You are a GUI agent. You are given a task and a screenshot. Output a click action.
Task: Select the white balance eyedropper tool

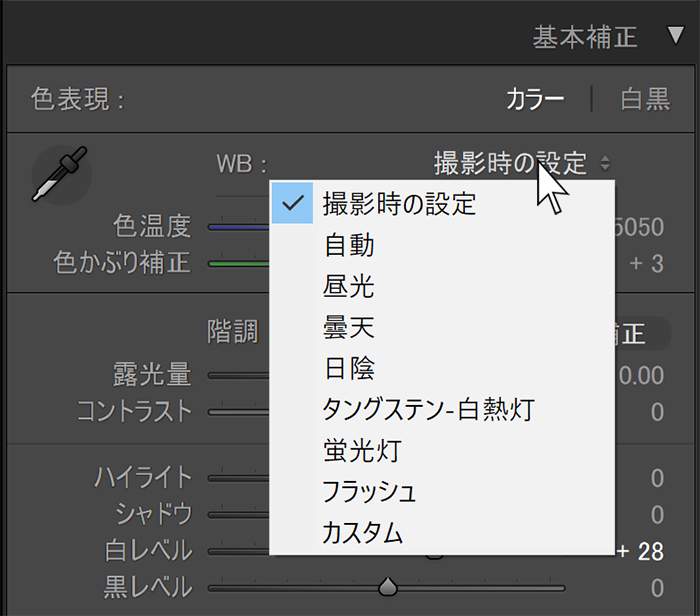[x=60, y=174]
